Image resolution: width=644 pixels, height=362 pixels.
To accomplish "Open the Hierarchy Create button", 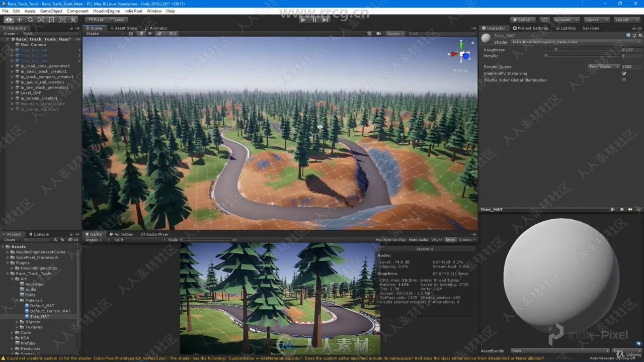I will (10, 34).
